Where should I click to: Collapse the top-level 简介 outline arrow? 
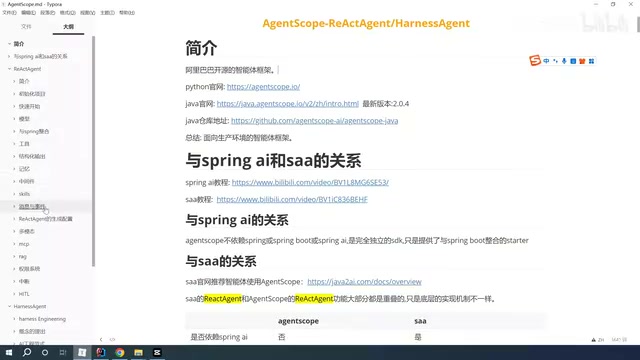tap(9, 44)
